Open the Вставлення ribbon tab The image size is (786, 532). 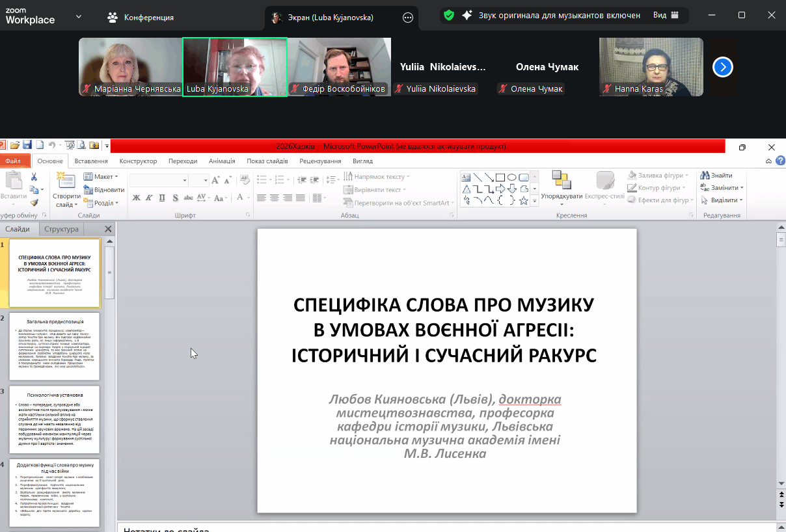[91, 161]
